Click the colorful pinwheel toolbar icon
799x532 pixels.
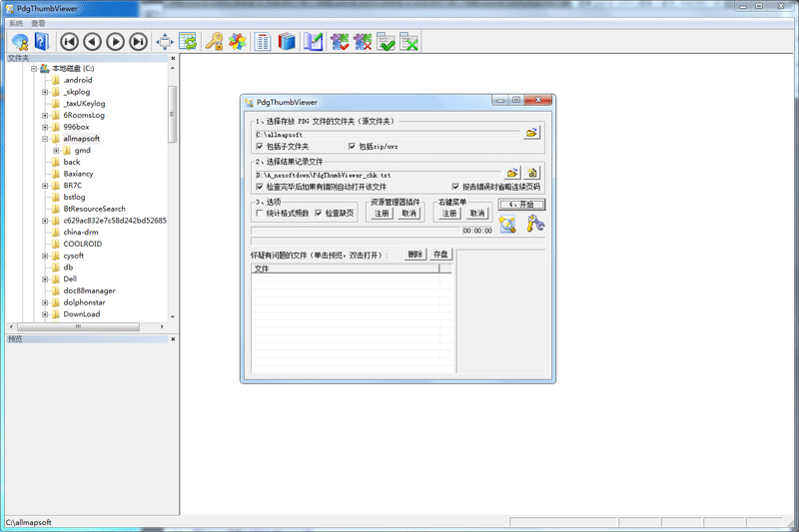tap(237, 42)
